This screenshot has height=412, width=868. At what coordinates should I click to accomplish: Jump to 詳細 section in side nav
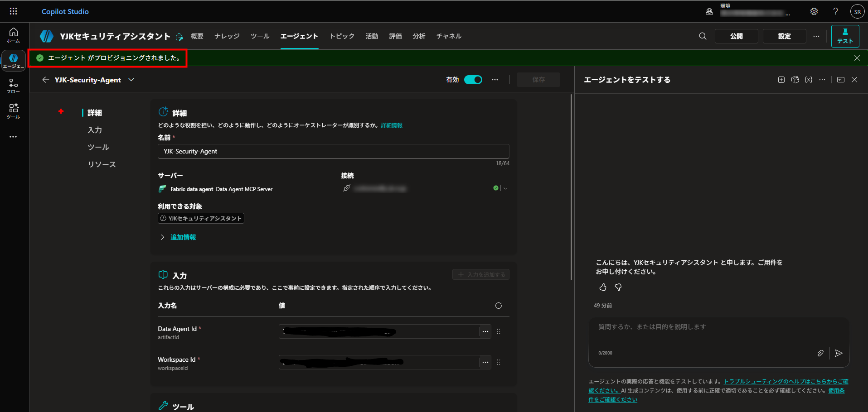click(x=95, y=113)
